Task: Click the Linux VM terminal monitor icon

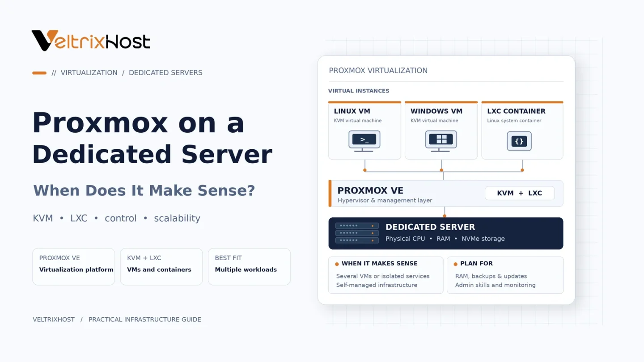Action: point(364,141)
